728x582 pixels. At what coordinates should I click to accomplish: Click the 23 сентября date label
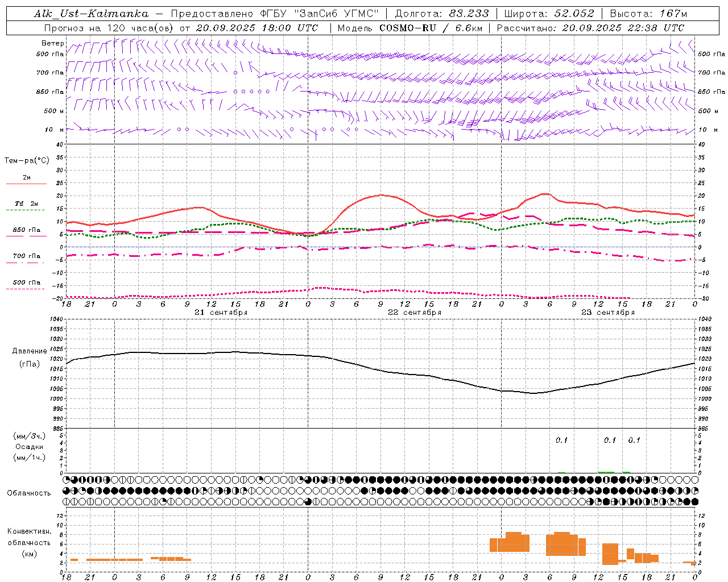607,313
